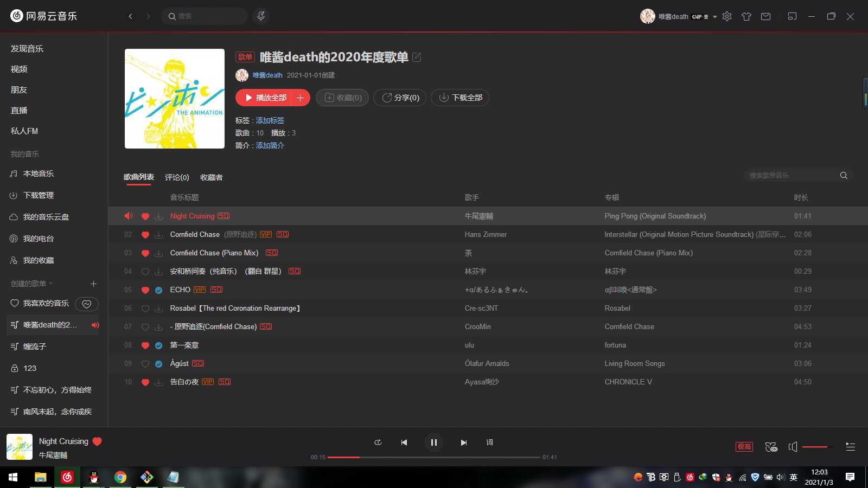Download Cornfield Chase (Piano Mix) icon

point(159,253)
